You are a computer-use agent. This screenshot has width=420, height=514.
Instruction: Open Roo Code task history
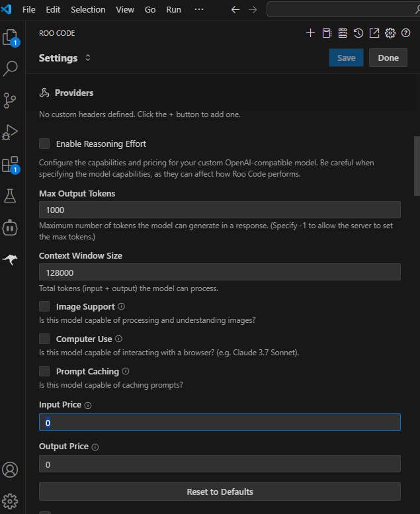pyautogui.click(x=358, y=33)
